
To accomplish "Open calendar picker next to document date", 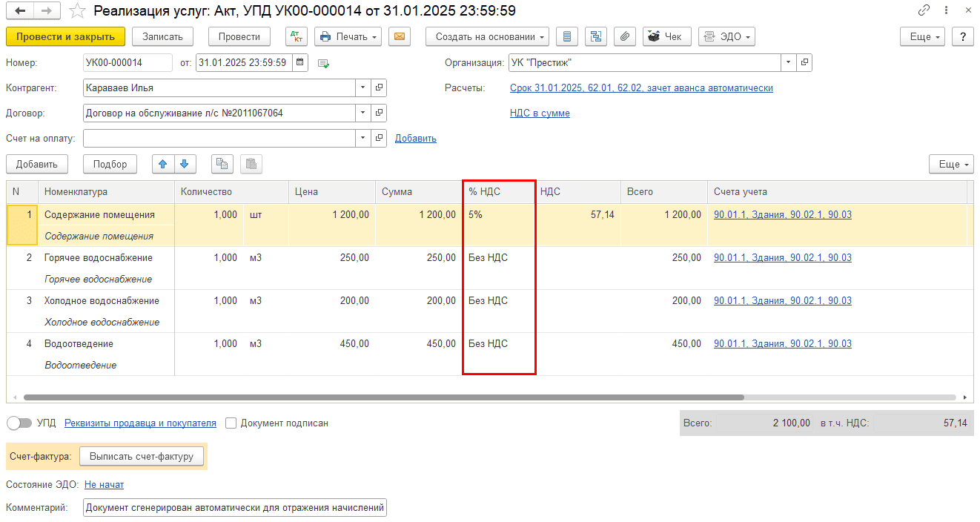I will 299,63.
